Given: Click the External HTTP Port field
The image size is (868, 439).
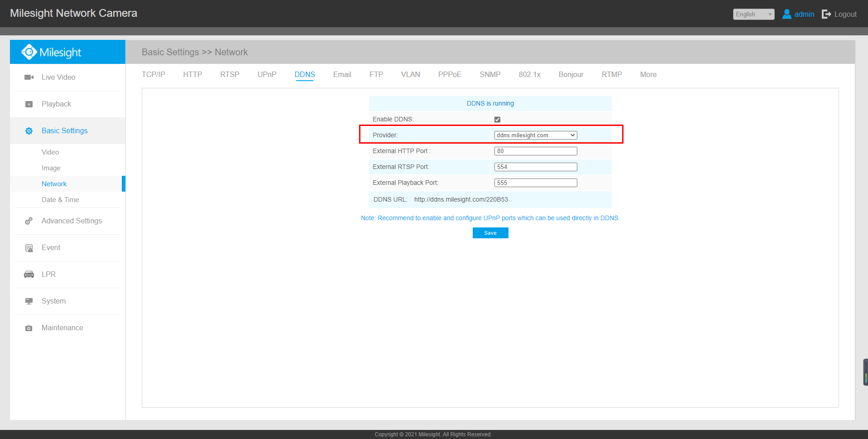Looking at the screenshot, I should pyautogui.click(x=536, y=151).
